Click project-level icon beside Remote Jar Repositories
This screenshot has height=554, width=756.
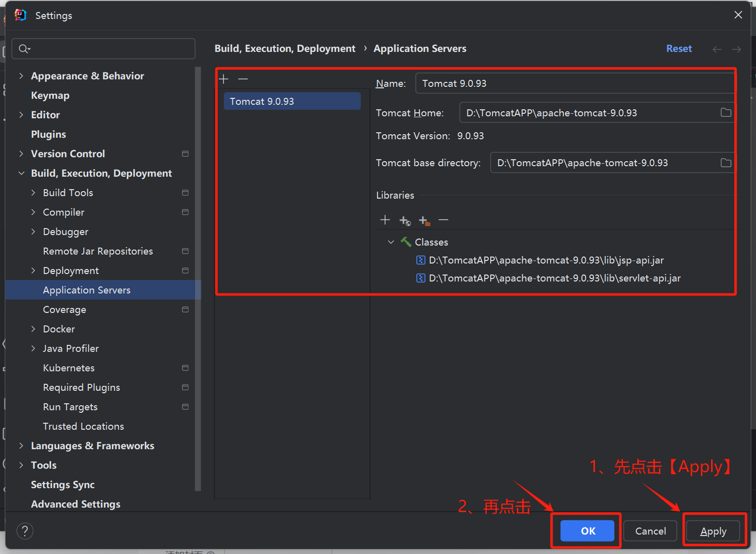click(186, 251)
